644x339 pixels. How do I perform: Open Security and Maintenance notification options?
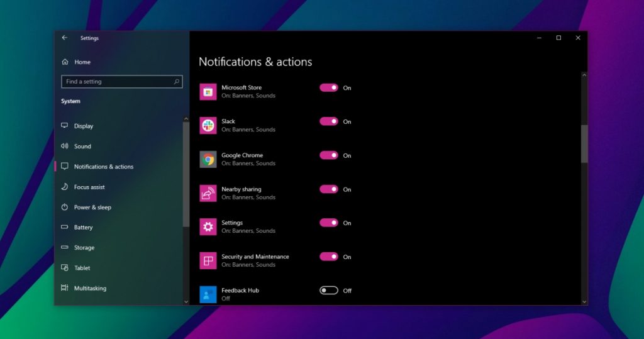tap(255, 257)
